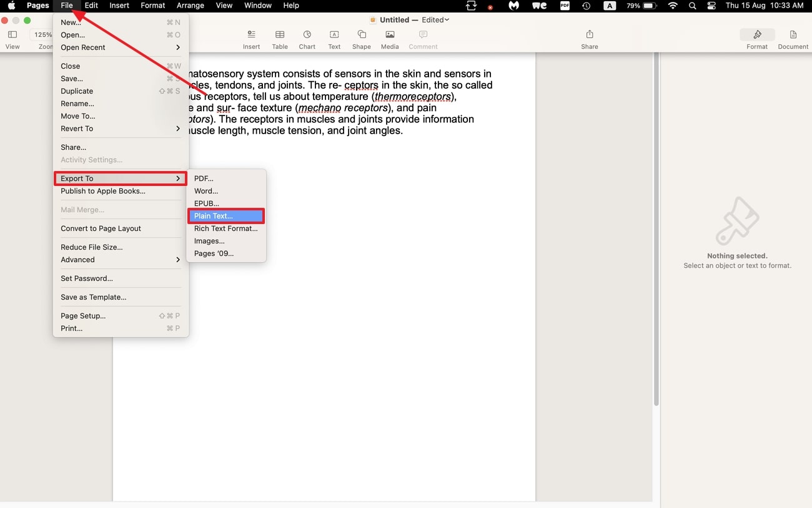
Task: Export document as Images...
Action: pyautogui.click(x=226, y=241)
